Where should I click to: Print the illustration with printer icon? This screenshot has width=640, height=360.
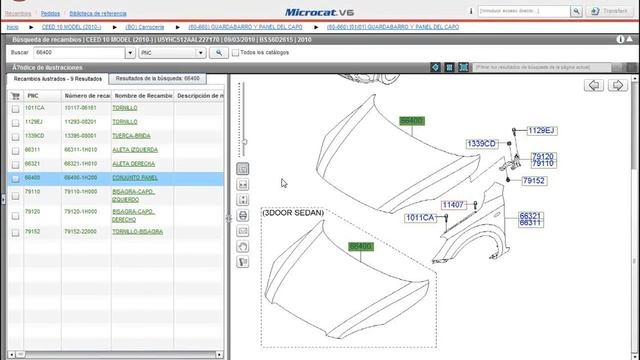tap(242, 216)
